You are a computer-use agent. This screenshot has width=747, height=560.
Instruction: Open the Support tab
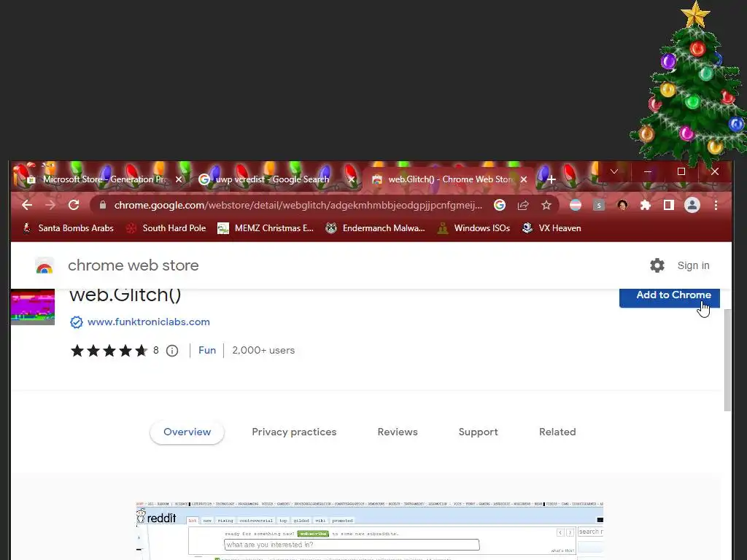pyautogui.click(x=478, y=432)
